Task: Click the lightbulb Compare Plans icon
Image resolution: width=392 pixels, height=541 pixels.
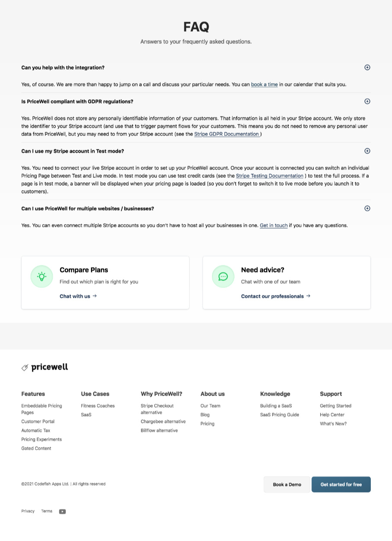Action: [42, 277]
